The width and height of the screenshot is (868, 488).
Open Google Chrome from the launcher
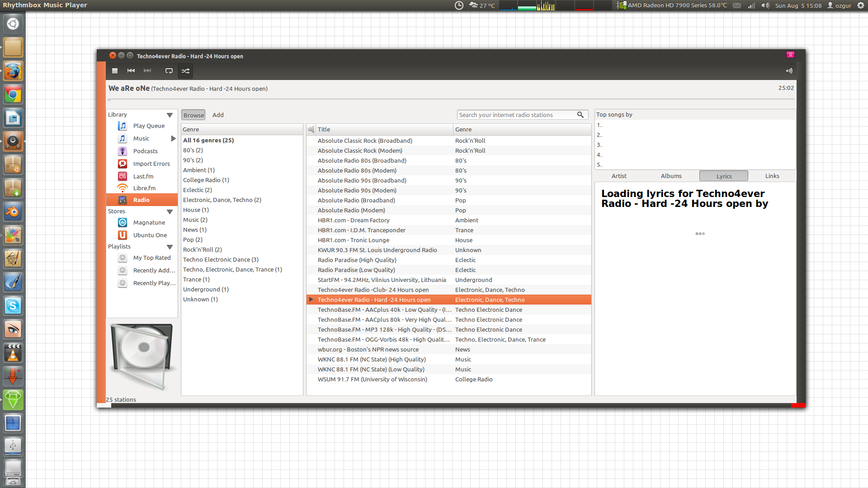[x=13, y=95]
